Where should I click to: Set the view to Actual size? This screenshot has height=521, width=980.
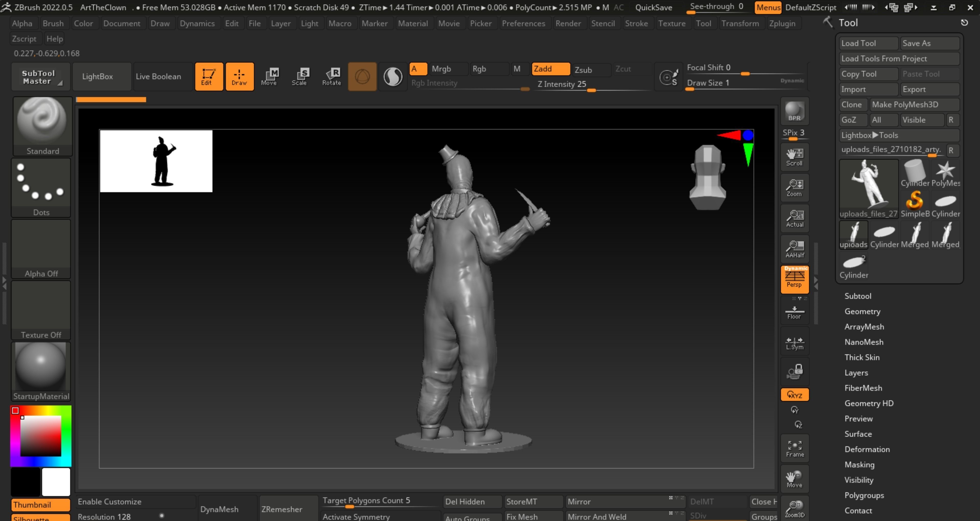pos(795,219)
